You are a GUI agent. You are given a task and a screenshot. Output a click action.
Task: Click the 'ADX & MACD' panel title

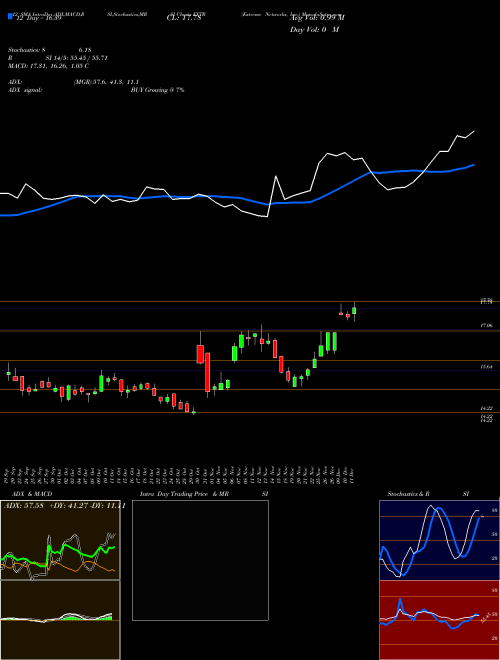point(32,494)
